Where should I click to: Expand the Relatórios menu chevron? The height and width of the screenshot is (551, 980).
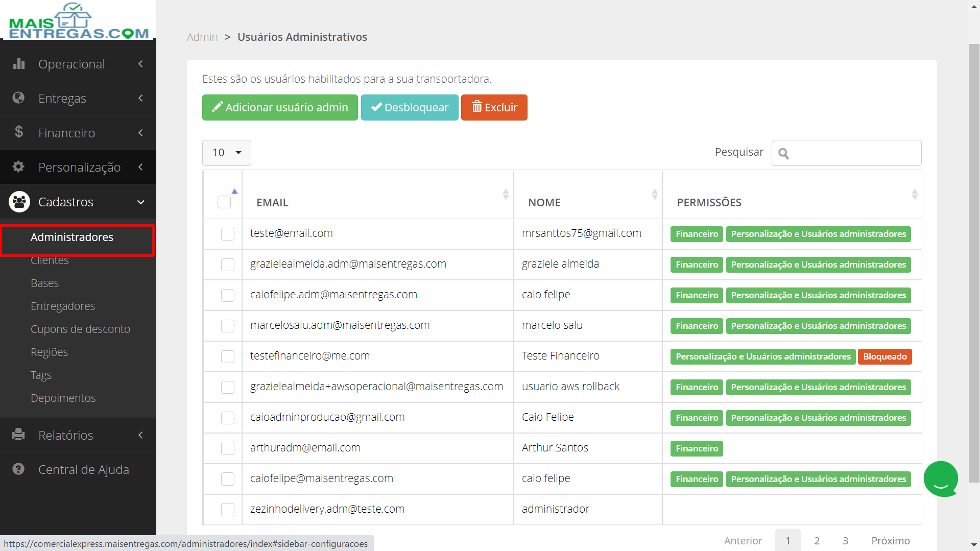click(x=140, y=435)
